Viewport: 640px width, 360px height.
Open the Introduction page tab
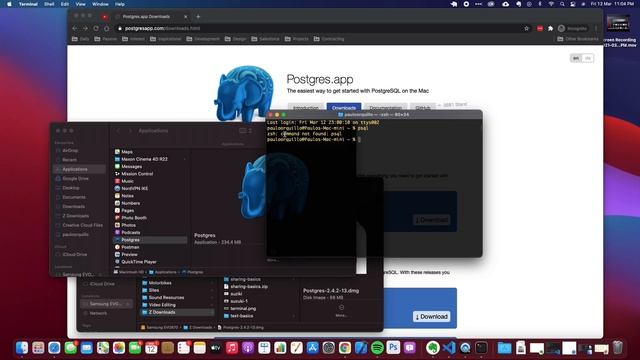click(306, 107)
